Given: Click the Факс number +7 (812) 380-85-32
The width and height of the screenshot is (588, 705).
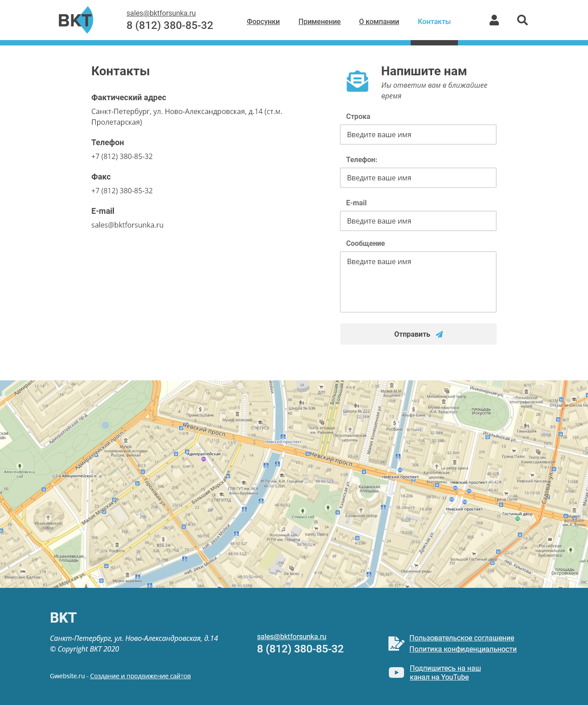Looking at the screenshot, I should click(122, 191).
